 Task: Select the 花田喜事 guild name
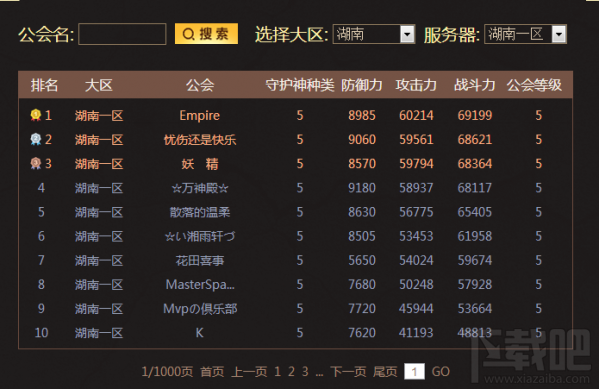pyautogui.click(x=200, y=261)
